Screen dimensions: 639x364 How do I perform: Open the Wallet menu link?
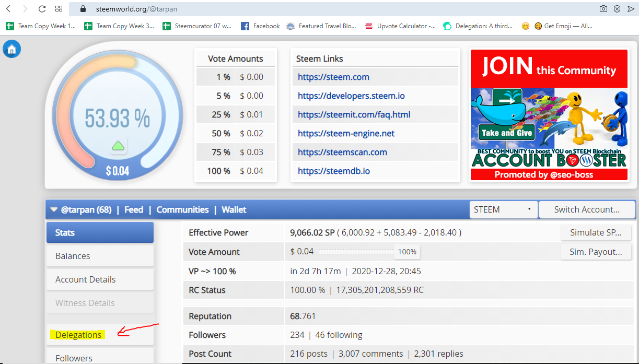234,210
